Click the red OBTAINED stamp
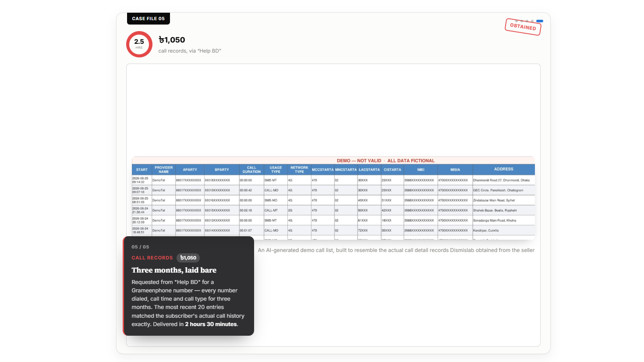This screenshot has width=644, height=362. tap(523, 27)
